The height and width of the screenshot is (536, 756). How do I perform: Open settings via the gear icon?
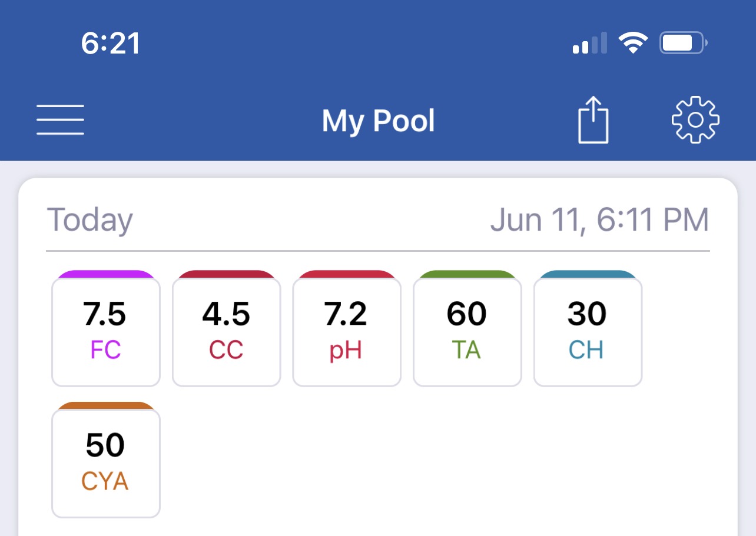[695, 119]
